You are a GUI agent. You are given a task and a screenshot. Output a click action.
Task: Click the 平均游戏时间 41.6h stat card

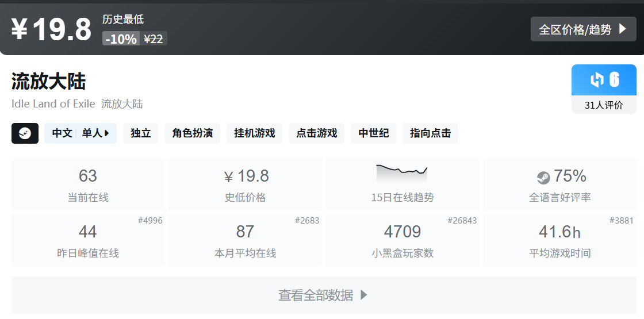pyautogui.click(x=560, y=240)
